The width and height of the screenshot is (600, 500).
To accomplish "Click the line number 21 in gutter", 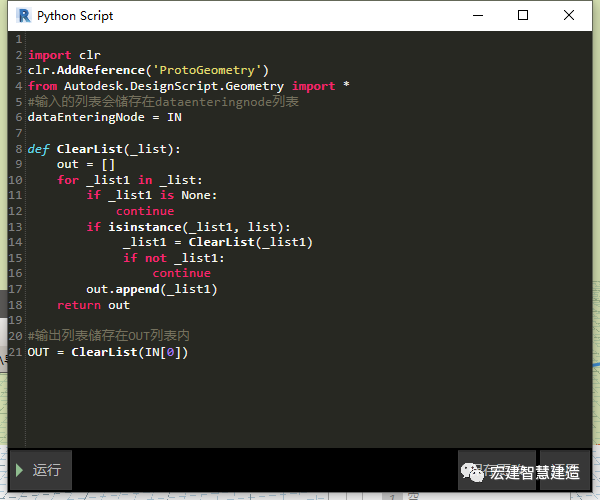I will pyautogui.click(x=15, y=352).
